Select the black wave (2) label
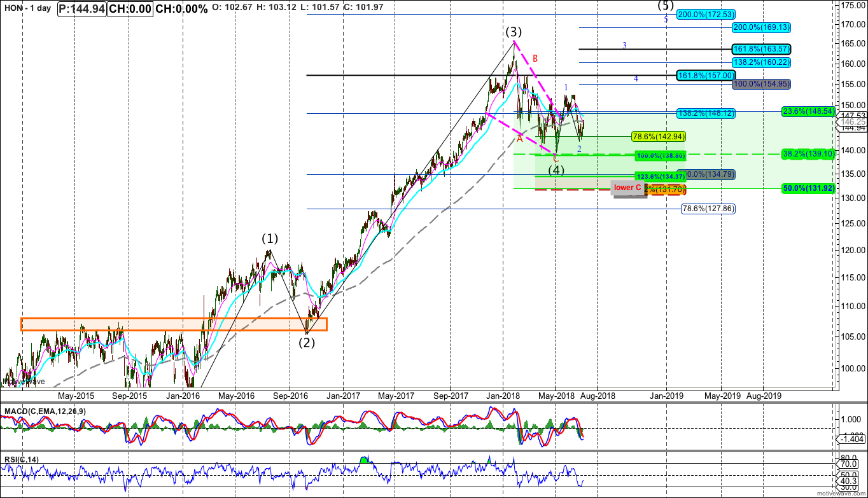The height and width of the screenshot is (498, 868). (x=308, y=342)
